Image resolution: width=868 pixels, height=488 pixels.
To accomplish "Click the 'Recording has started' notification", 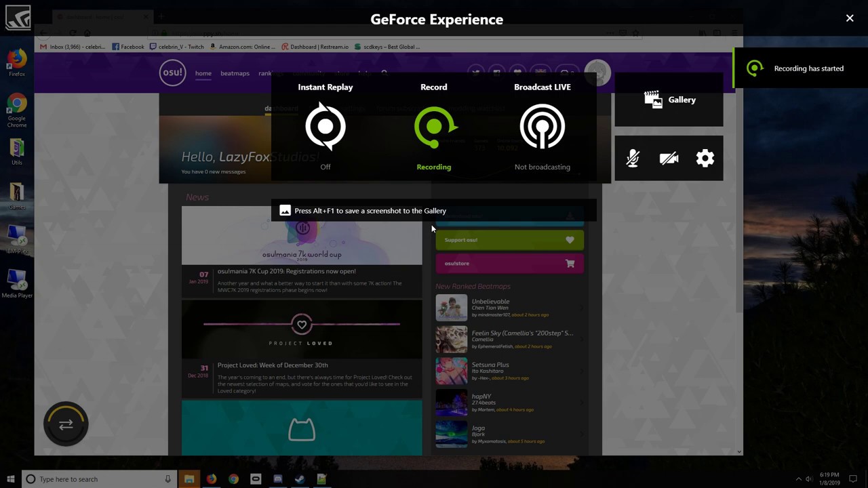I will coord(800,68).
